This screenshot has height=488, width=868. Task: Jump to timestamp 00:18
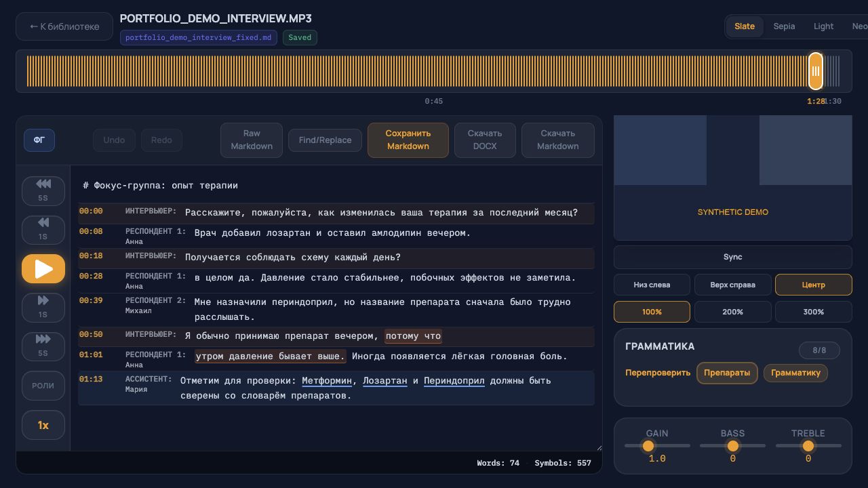click(x=91, y=256)
